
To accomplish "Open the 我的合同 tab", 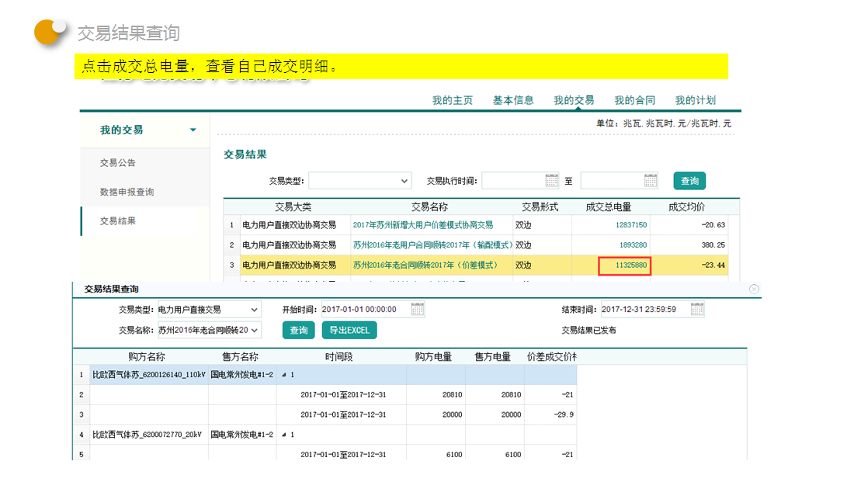I will [634, 100].
